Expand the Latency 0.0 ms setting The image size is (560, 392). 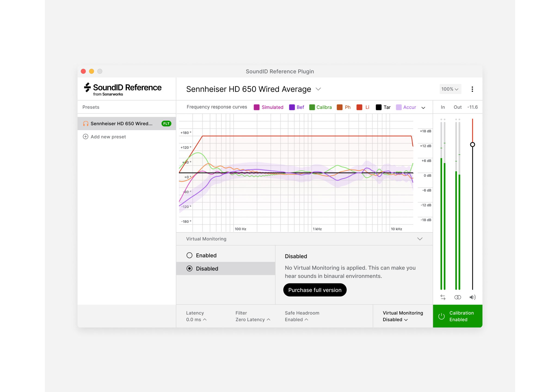point(196,316)
